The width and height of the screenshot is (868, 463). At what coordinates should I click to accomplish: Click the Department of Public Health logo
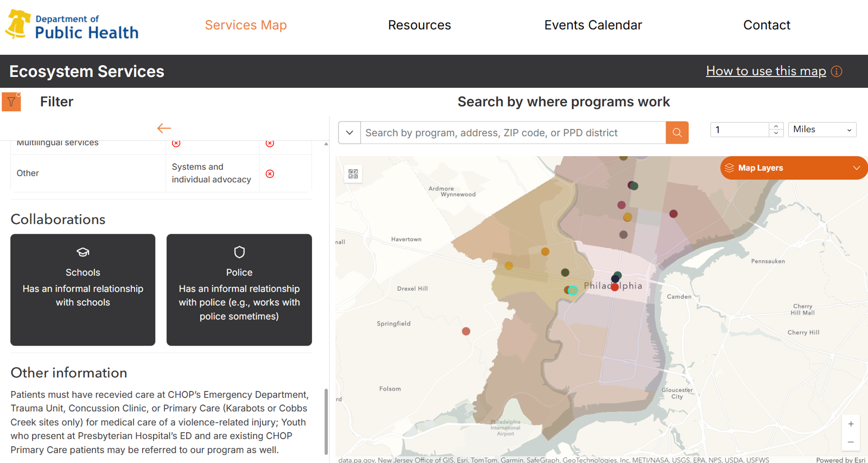pos(72,25)
